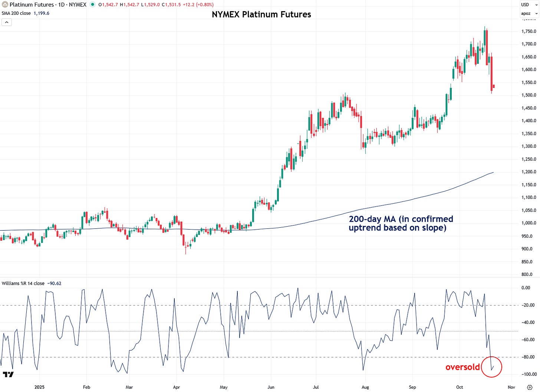Open the apoz unit dropdown
Viewport: 540px width, 392px height.
(x=529, y=13)
